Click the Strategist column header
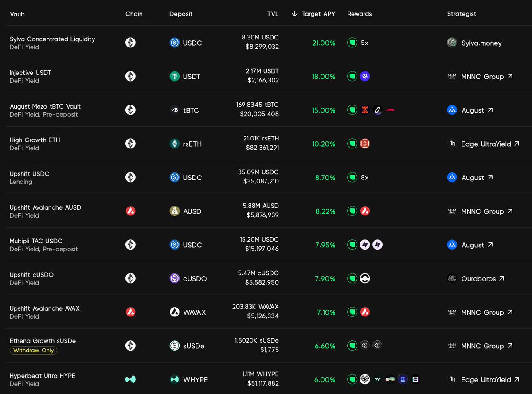The height and width of the screenshot is (394, 532). point(462,14)
